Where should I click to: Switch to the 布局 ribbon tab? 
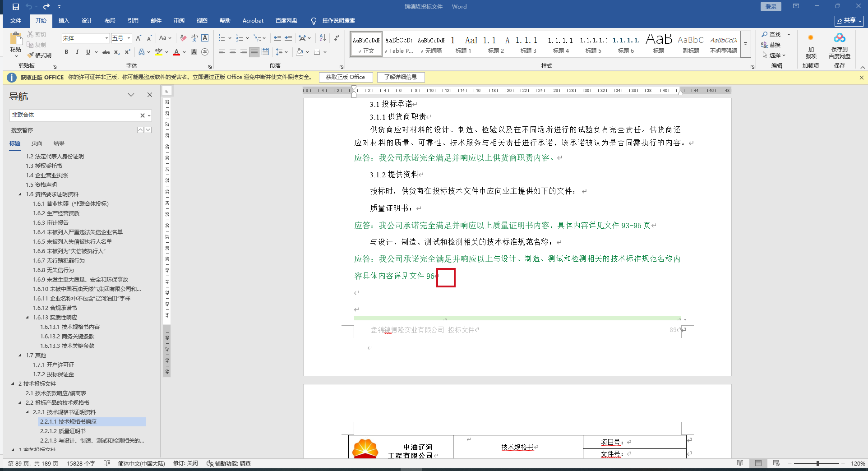(x=110, y=21)
